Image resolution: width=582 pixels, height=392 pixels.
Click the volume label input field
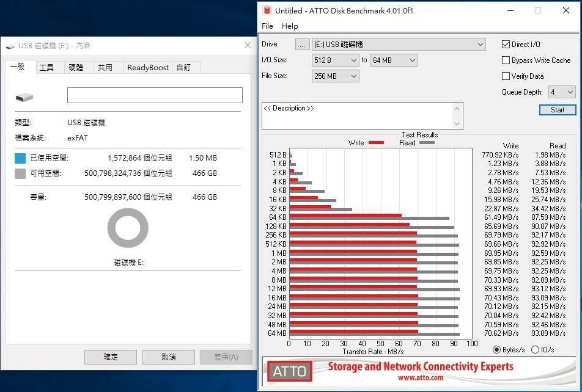point(155,95)
